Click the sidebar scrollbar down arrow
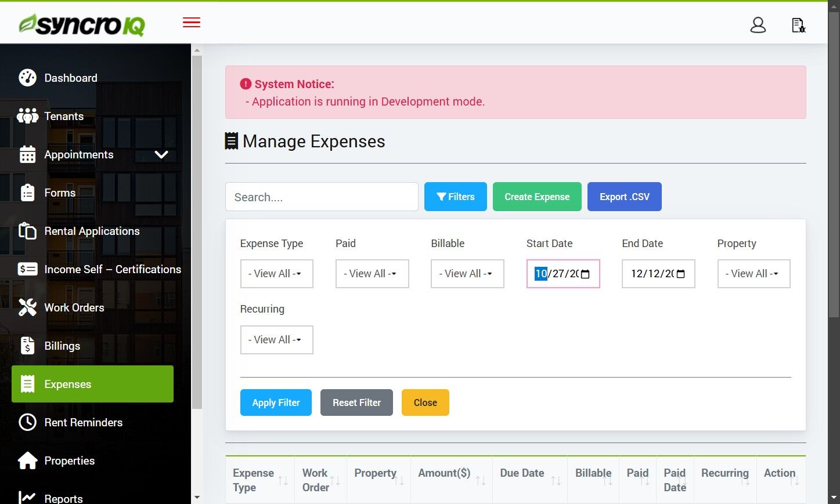840x504 pixels. tap(197, 498)
